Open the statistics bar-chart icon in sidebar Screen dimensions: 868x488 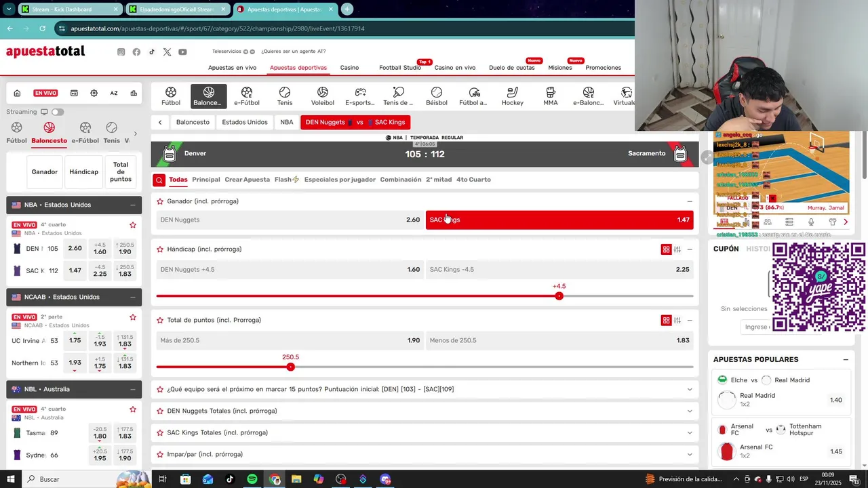134,94
